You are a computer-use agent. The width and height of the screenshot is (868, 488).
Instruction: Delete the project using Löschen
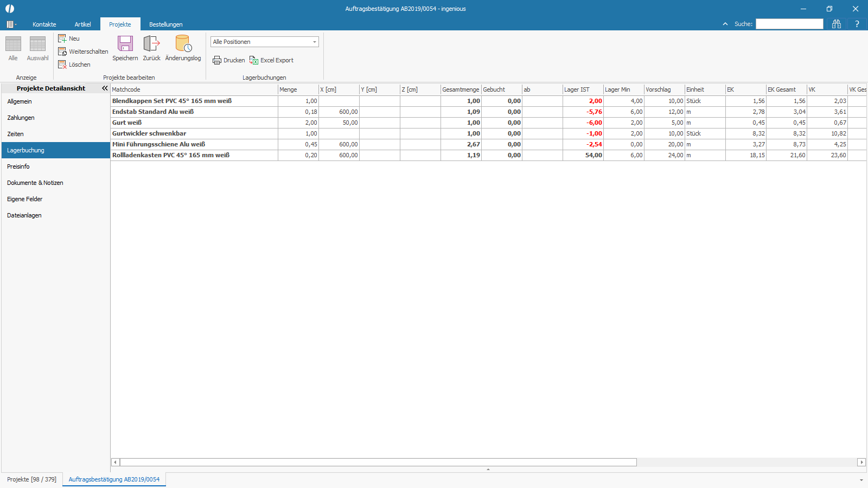pos(62,65)
